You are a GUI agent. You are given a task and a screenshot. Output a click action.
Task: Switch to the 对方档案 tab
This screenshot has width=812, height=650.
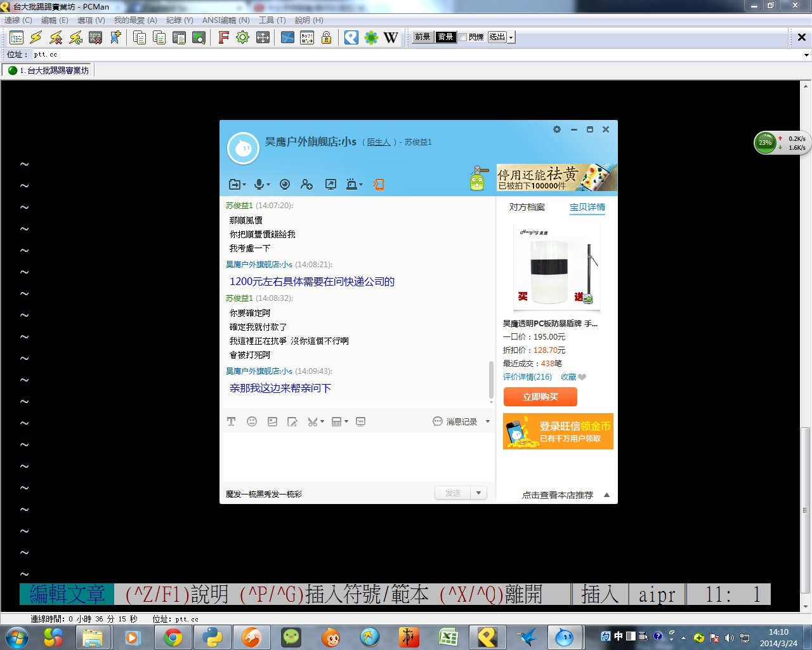coord(527,207)
